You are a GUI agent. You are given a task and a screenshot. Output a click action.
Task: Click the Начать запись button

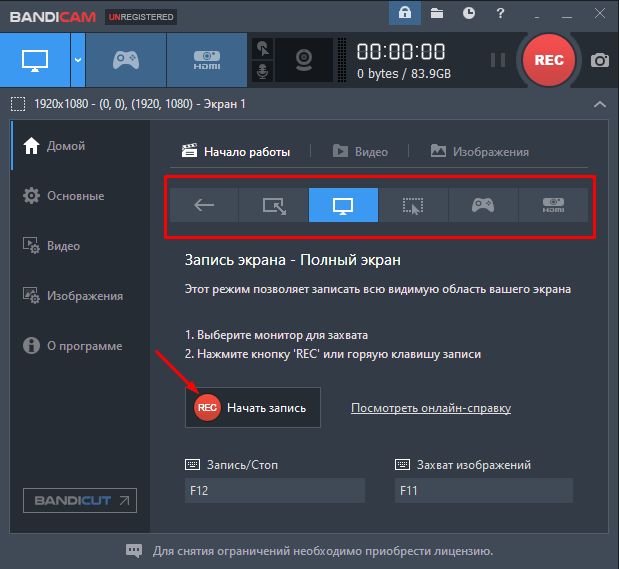(x=253, y=407)
